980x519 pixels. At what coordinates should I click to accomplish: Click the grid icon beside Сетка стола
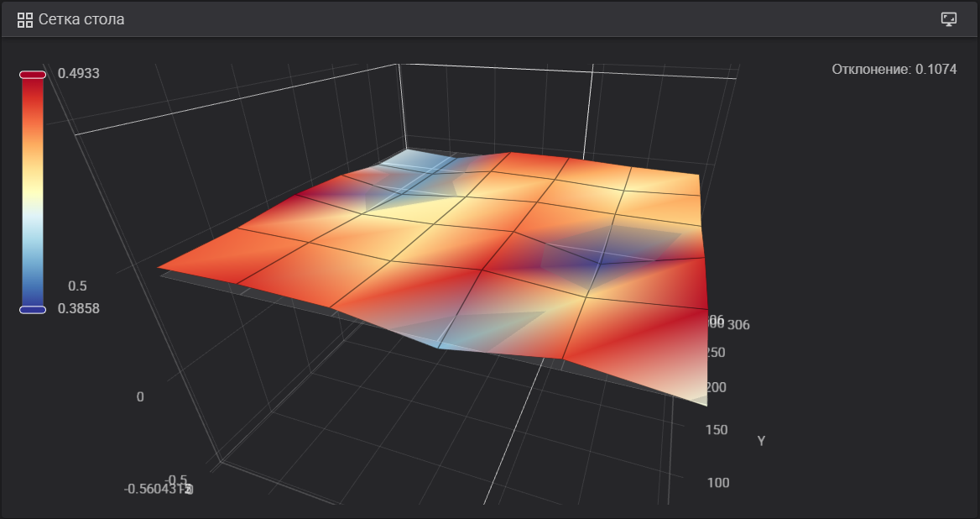click(25, 19)
